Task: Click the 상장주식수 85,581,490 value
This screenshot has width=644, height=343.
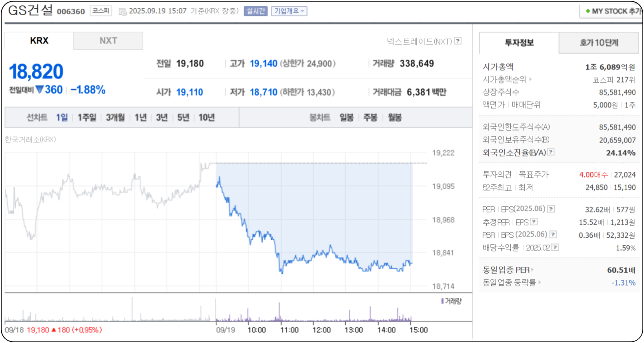Action: [x=617, y=93]
